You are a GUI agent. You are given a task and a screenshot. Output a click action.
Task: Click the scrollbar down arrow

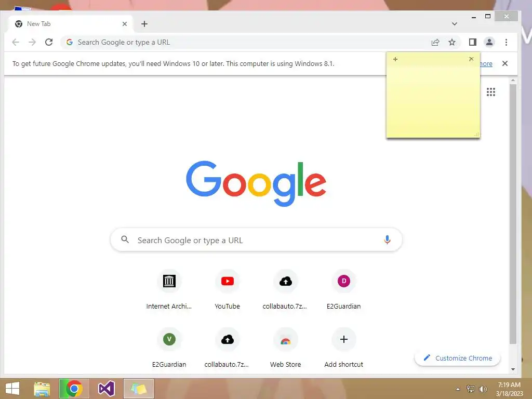pos(513,369)
